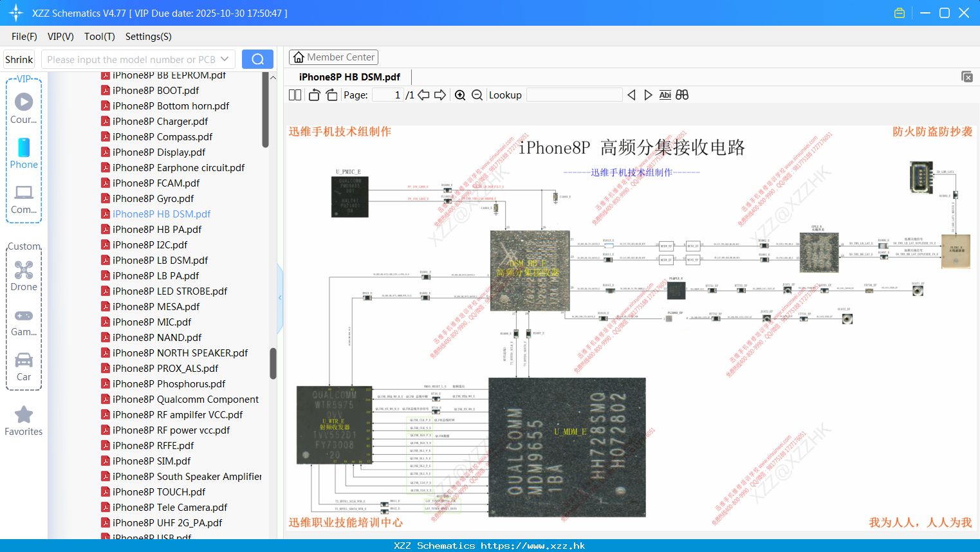Find previous lookup result

point(631,95)
